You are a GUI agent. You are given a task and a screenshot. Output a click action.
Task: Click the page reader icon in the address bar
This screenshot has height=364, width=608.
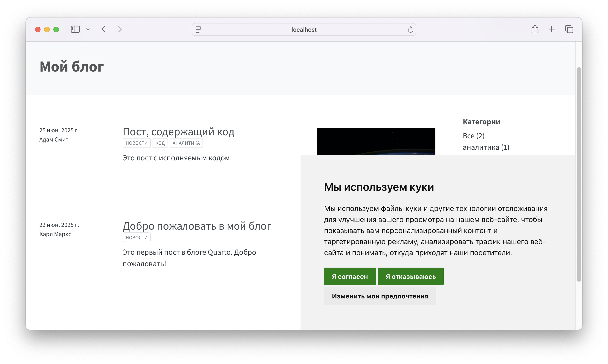[x=198, y=29]
